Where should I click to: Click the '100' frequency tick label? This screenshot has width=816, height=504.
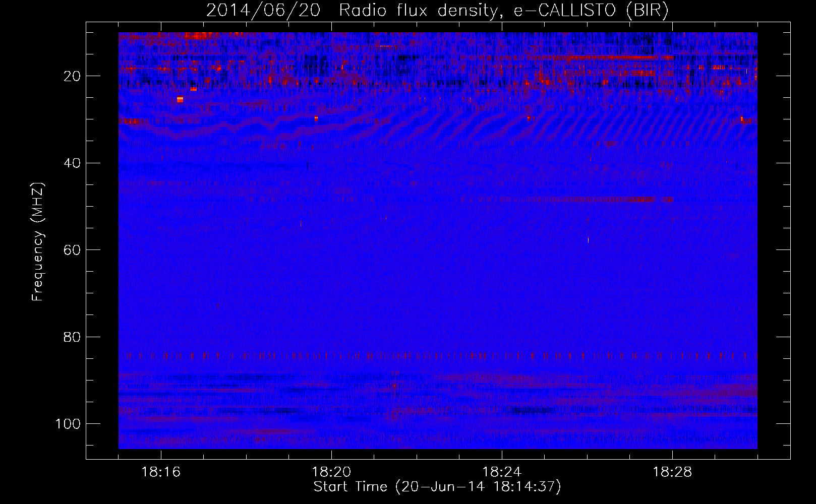point(68,424)
